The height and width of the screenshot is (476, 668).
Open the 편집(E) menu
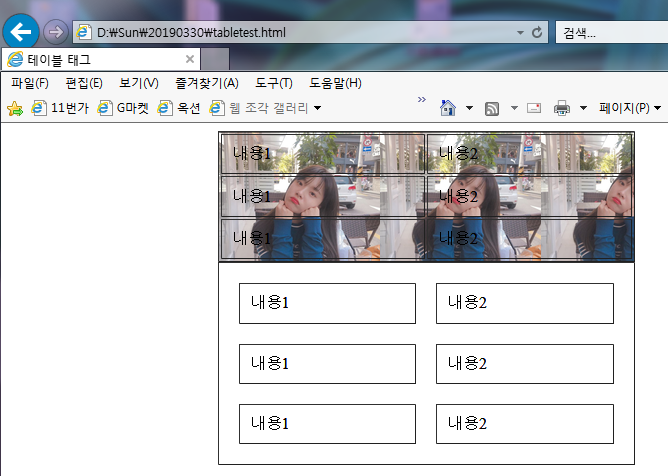point(84,83)
